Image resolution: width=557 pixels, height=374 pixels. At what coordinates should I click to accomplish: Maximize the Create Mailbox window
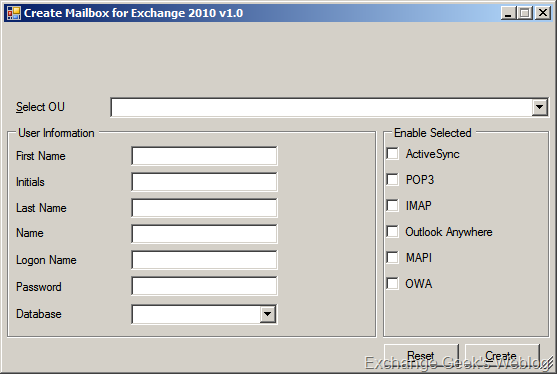(525, 13)
